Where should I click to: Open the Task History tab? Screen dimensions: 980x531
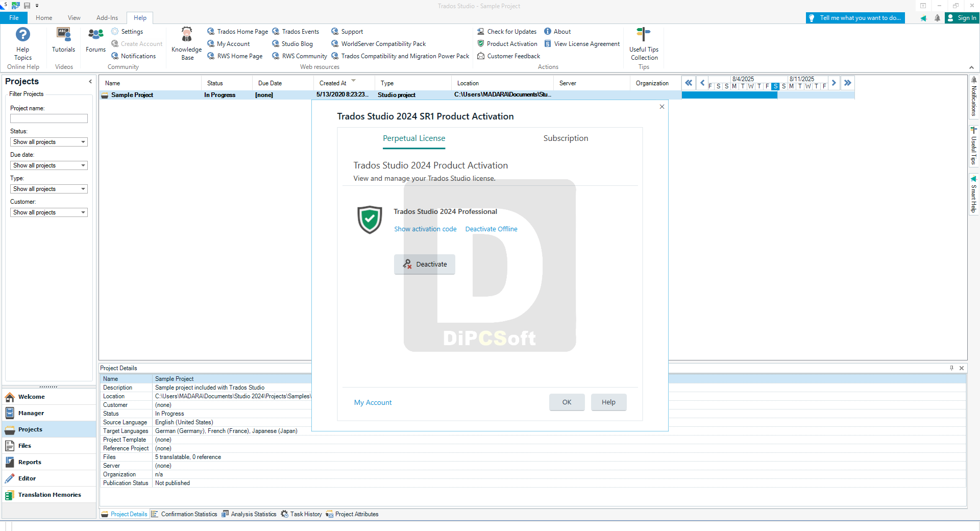pyautogui.click(x=301, y=514)
